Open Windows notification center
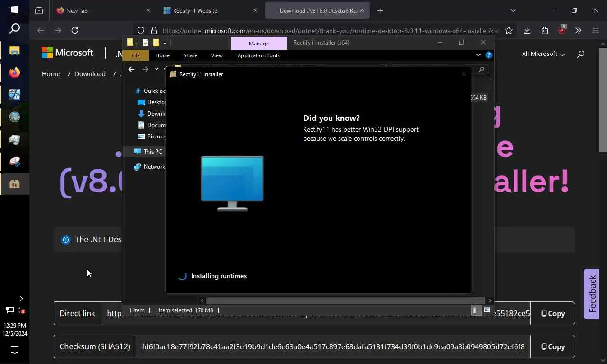607x364 pixels. [15, 350]
